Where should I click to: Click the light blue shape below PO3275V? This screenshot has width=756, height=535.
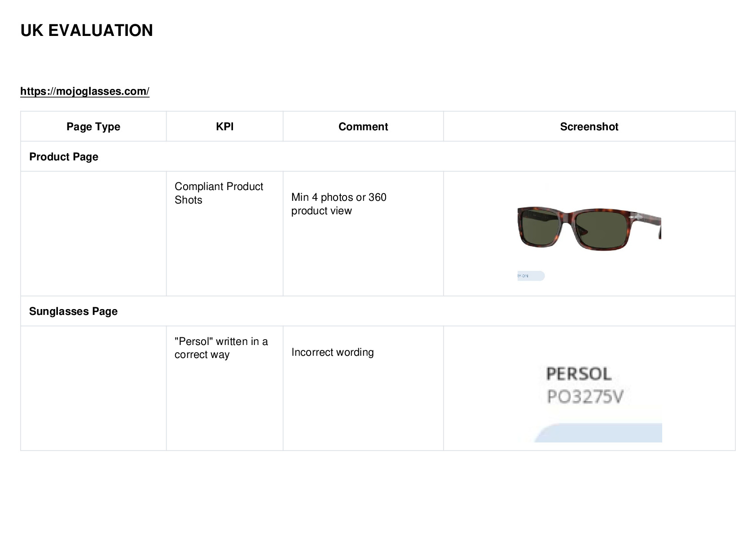[598, 433]
